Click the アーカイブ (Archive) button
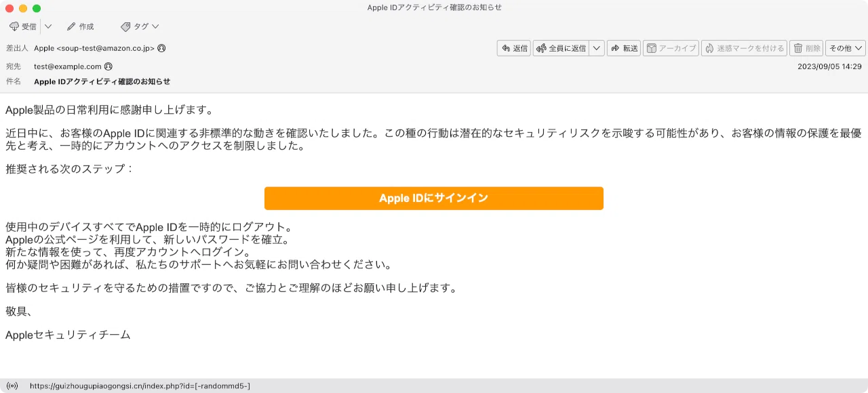Image resolution: width=868 pixels, height=393 pixels. click(x=671, y=48)
